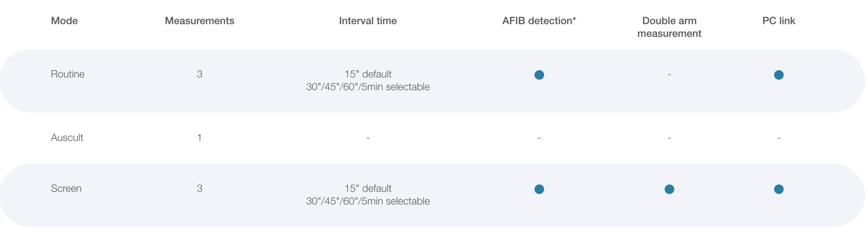Click the AFIB detection* column header
This screenshot has height=241, width=868.
tap(539, 21)
